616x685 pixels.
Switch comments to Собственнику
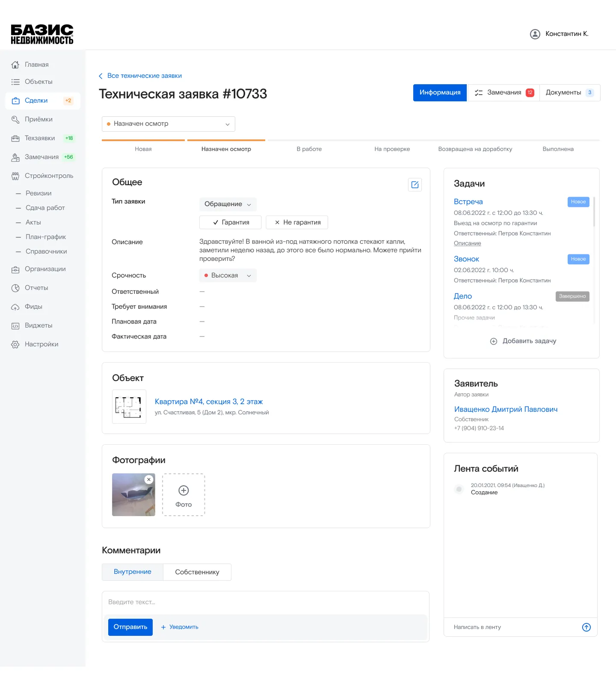click(197, 572)
